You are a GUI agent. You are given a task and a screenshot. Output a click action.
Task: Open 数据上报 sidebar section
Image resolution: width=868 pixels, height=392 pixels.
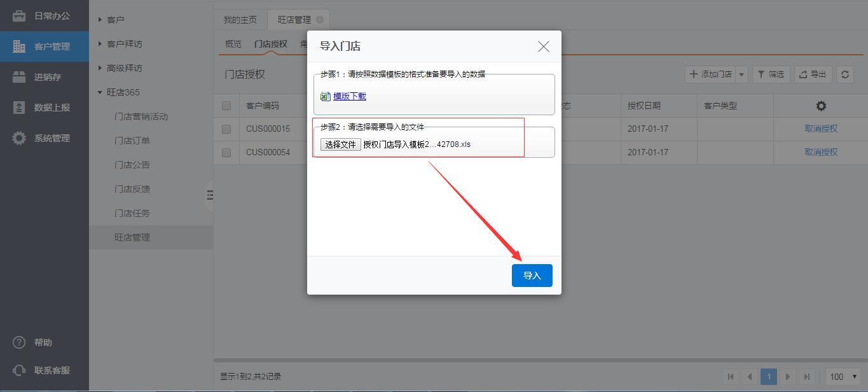(x=45, y=108)
